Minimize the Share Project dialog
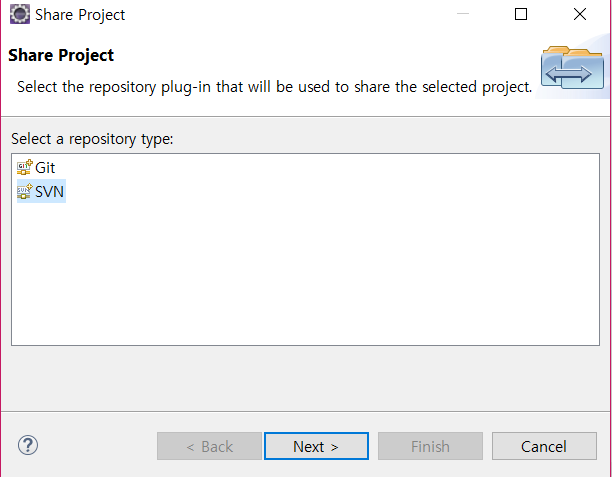 pyautogui.click(x=463, y=14)
